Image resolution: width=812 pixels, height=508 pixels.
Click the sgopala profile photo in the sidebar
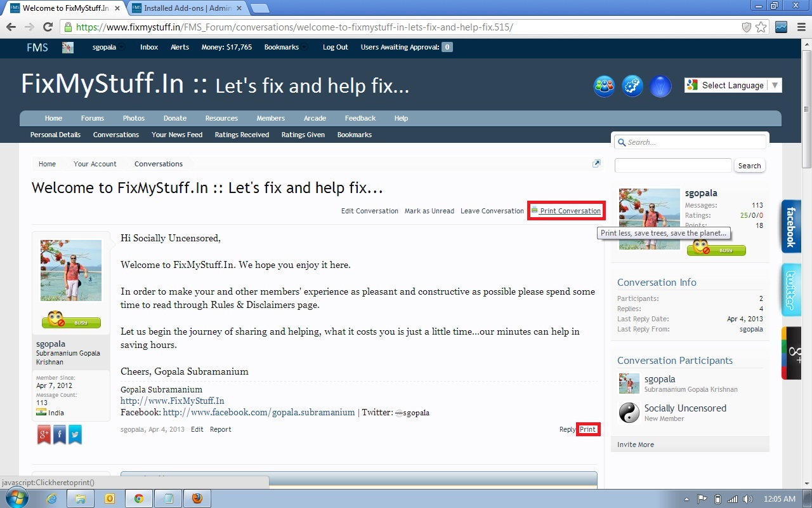pyautogui.click(x=650, y=219)
